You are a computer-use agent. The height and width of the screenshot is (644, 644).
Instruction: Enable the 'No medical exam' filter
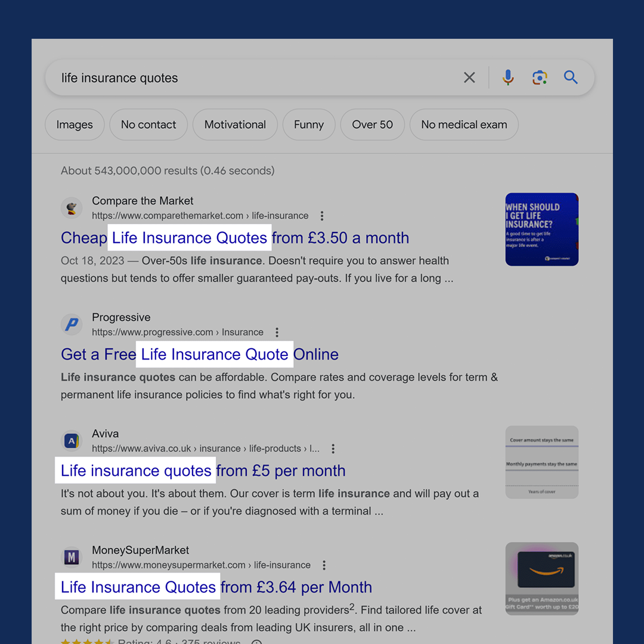pos(464,125)
